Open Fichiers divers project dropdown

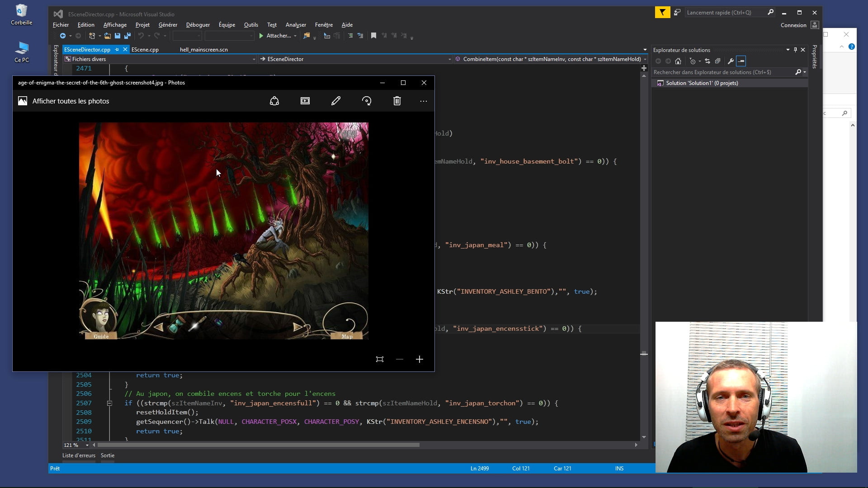(160, 59)
